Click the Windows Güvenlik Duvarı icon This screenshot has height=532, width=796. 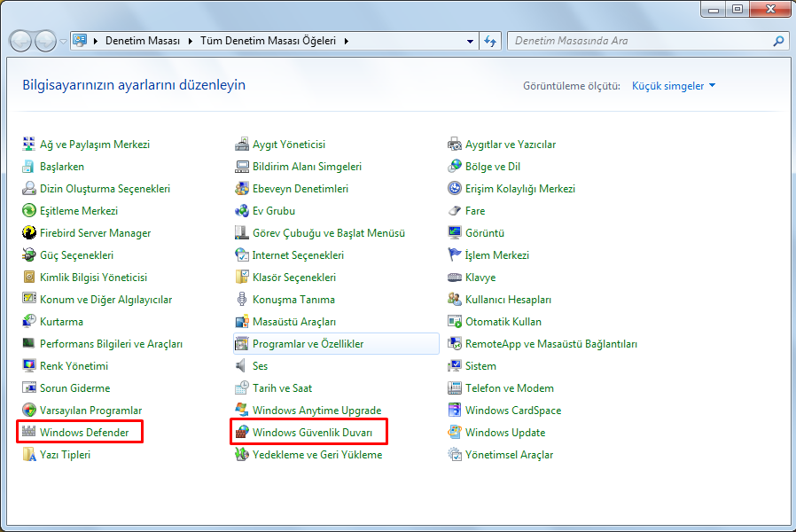coord(242,432)
